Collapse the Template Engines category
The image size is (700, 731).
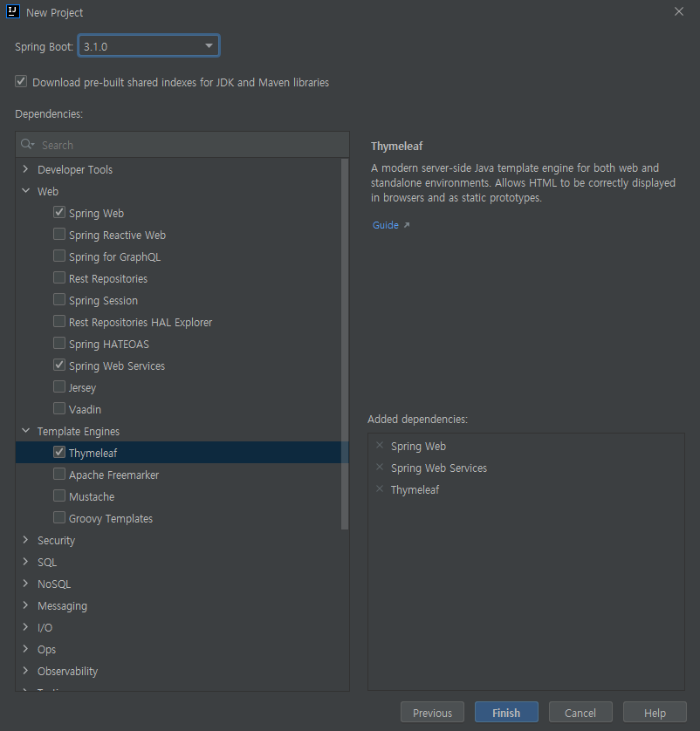(x=25, y=431)
